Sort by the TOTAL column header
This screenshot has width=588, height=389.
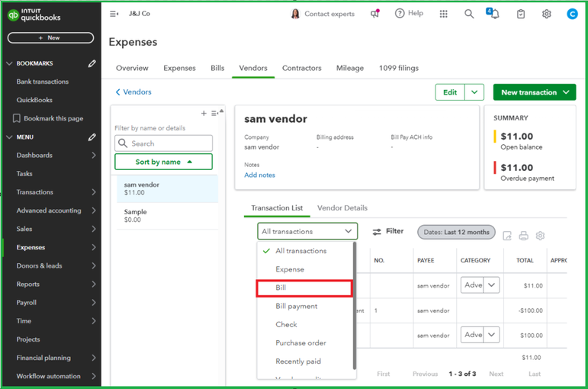pyautogui.click(x=525, y=260)
